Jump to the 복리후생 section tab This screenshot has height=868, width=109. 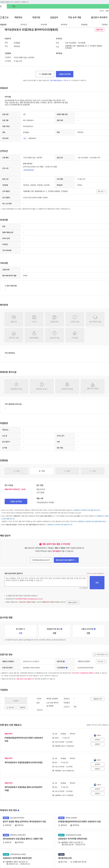[x=64, y=25]
